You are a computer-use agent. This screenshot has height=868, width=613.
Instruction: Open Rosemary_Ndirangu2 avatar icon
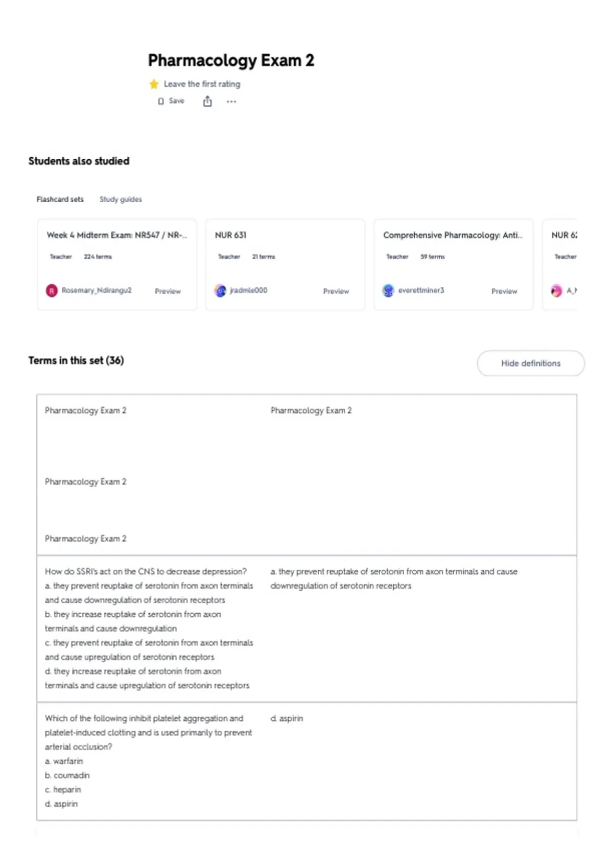click(52, 291)
